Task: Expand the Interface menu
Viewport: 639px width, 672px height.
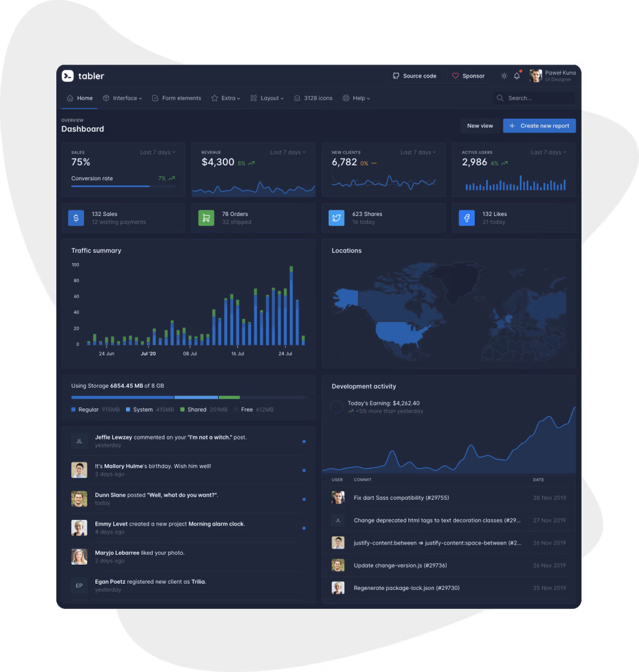Action: tap(123, 98)
